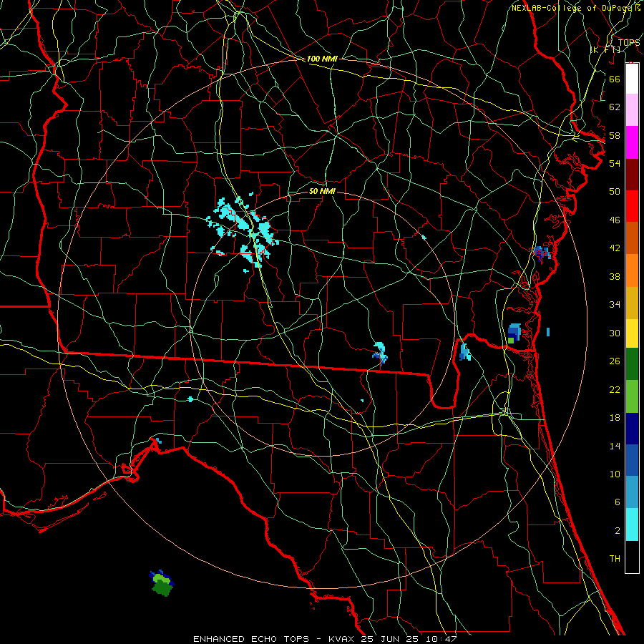This screenshot has width=644, height=644.
Task: Click the legend value "6"
Action: [x=617, y=502]
